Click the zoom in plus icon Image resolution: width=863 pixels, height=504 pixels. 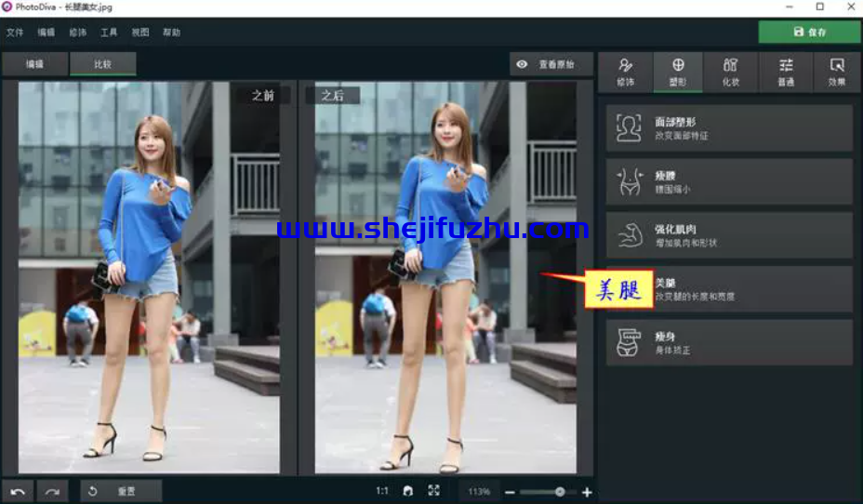point(587,492)
